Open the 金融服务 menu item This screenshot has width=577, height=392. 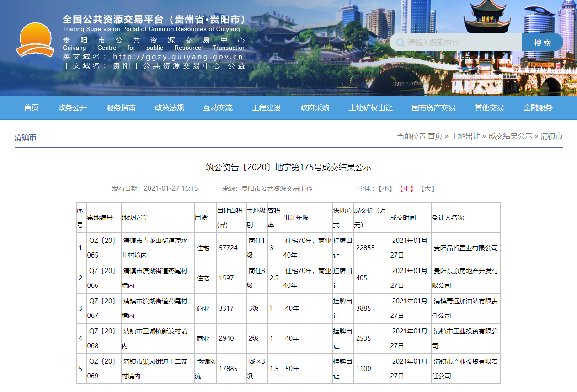click(538, 108)
